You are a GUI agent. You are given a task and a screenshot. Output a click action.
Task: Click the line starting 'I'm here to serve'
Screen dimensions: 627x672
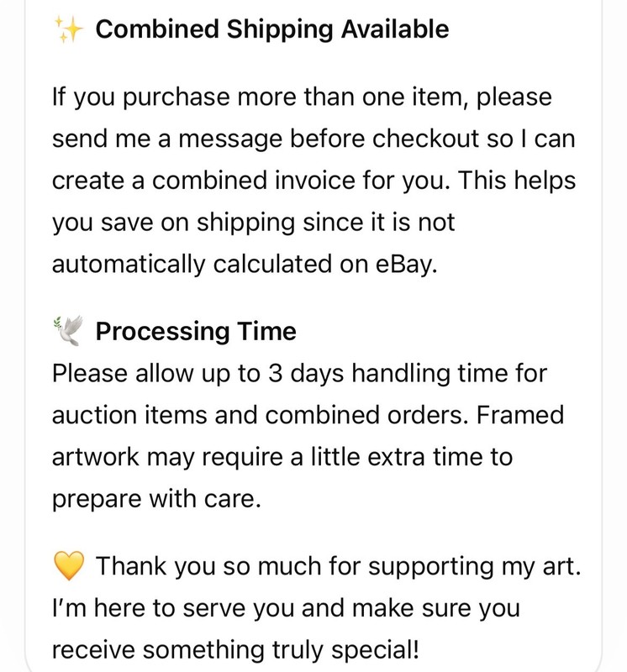point(286,608)
